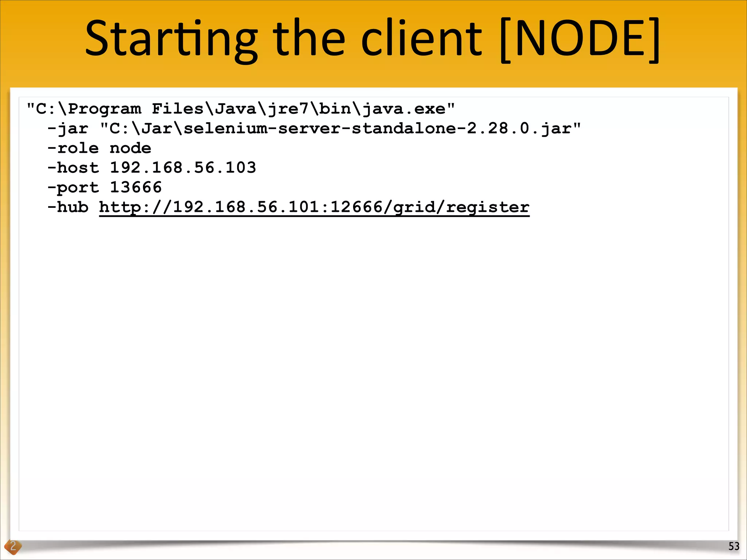Viewport: 747px width, 560px height.
Task: Select the '-jar' selenium-server-standalone line
Action: pos(314,129)
